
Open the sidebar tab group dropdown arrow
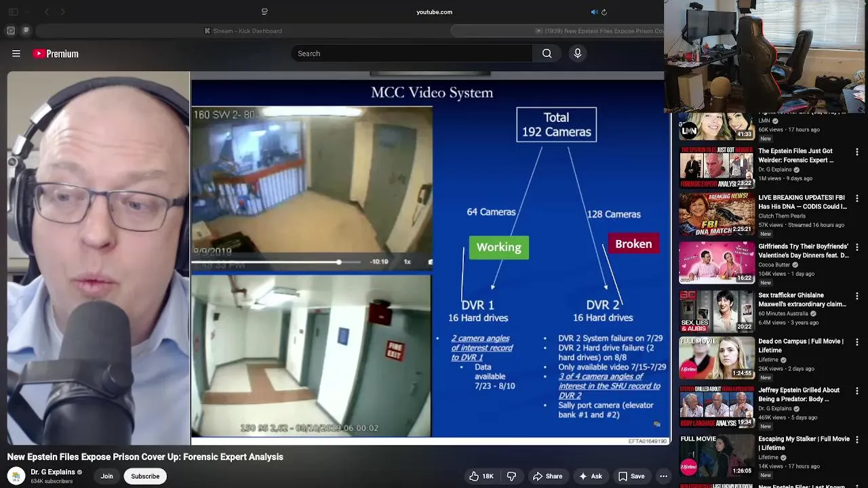26,12
